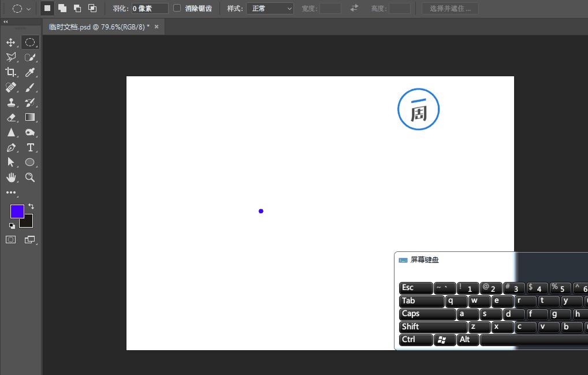Screen dimensions: 588x375
Task: Select the Brush tool
Action: [30, 87]
